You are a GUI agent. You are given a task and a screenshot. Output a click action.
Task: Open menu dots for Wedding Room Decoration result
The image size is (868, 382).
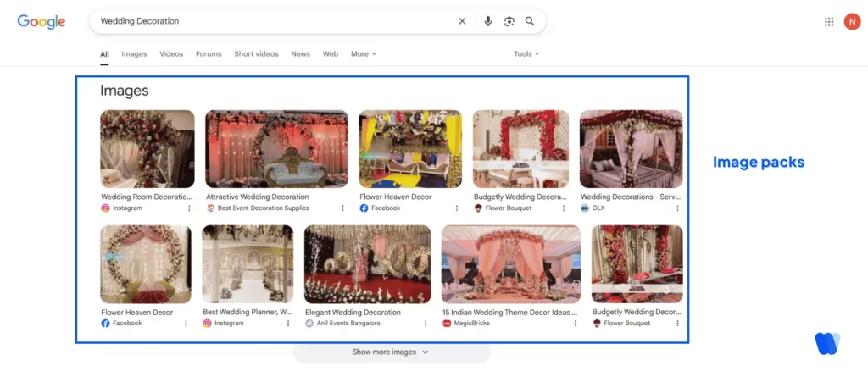189,208
